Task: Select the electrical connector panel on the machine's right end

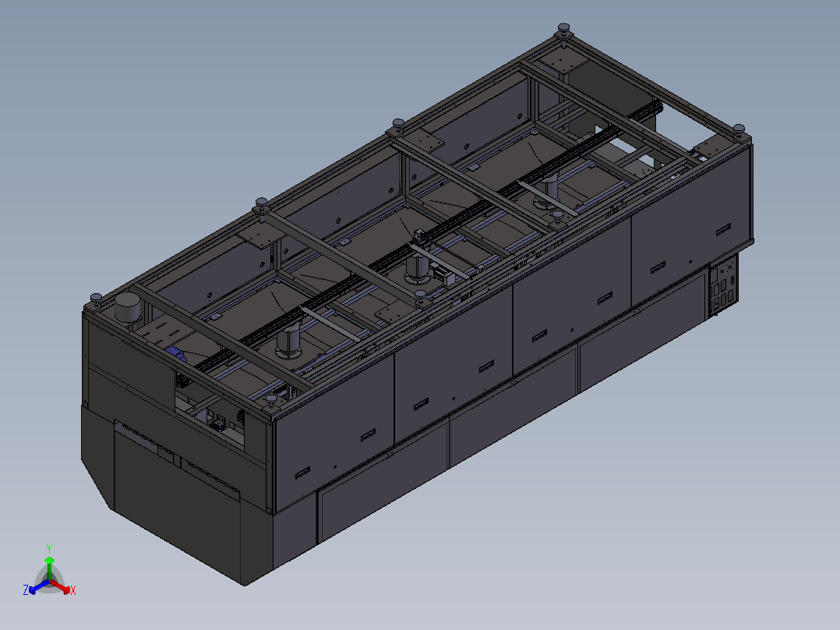Action: tap(722, 286)
